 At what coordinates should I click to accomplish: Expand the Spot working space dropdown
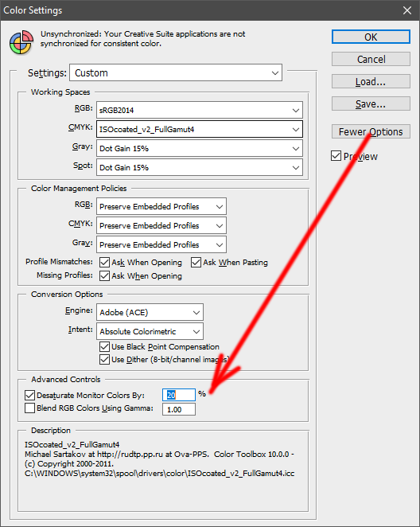(200, 167)
